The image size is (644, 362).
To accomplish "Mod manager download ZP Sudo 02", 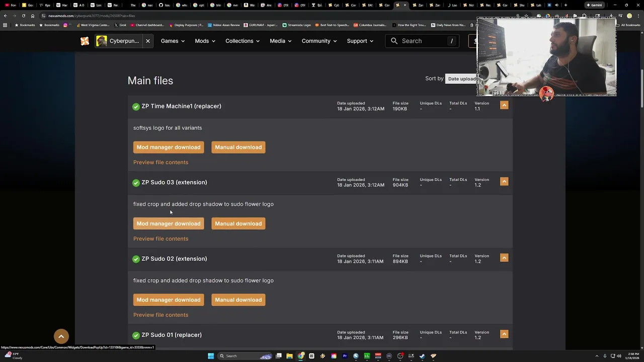I will pos(169,300).
